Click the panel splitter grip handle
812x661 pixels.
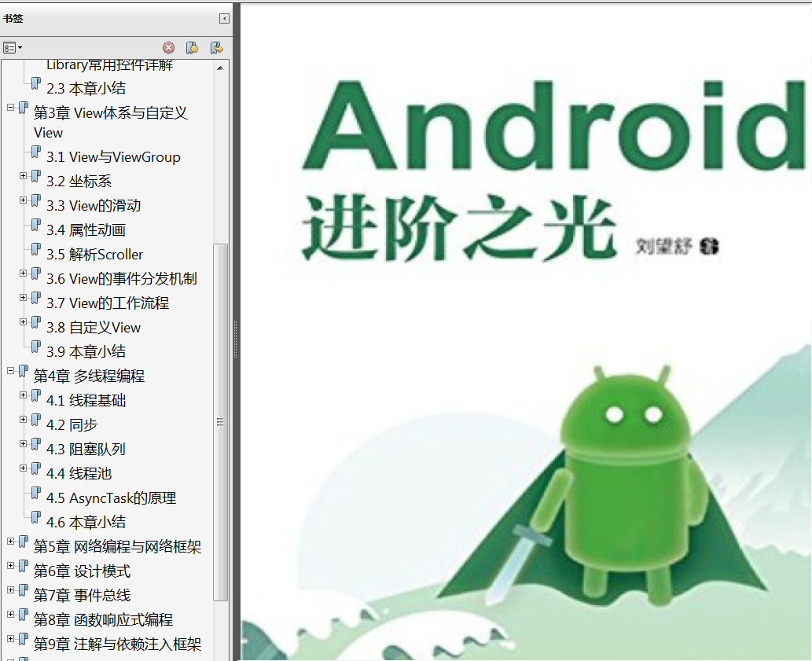236,339
